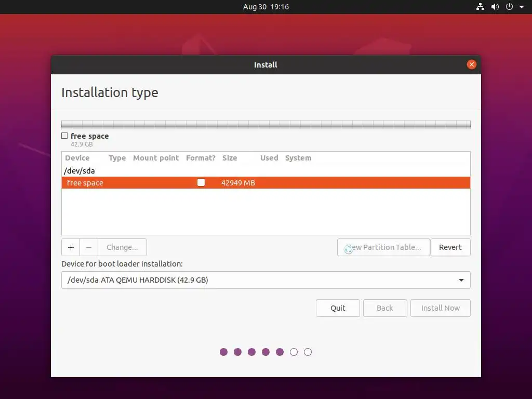Open the clock Aug 30 19:16 menu
Image resolution: width=532 pixels, height=399 pixels.
pos(265,7)
